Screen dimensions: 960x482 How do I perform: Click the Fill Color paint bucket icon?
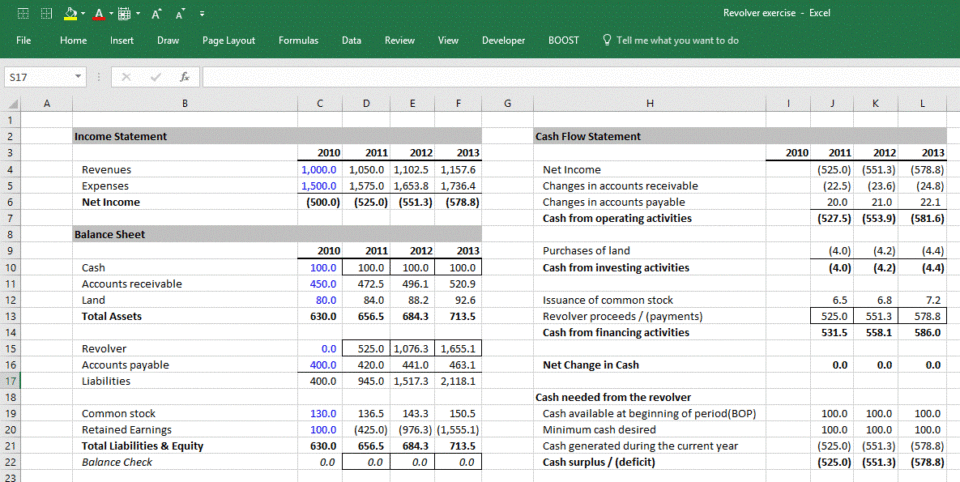pos(71,13)
